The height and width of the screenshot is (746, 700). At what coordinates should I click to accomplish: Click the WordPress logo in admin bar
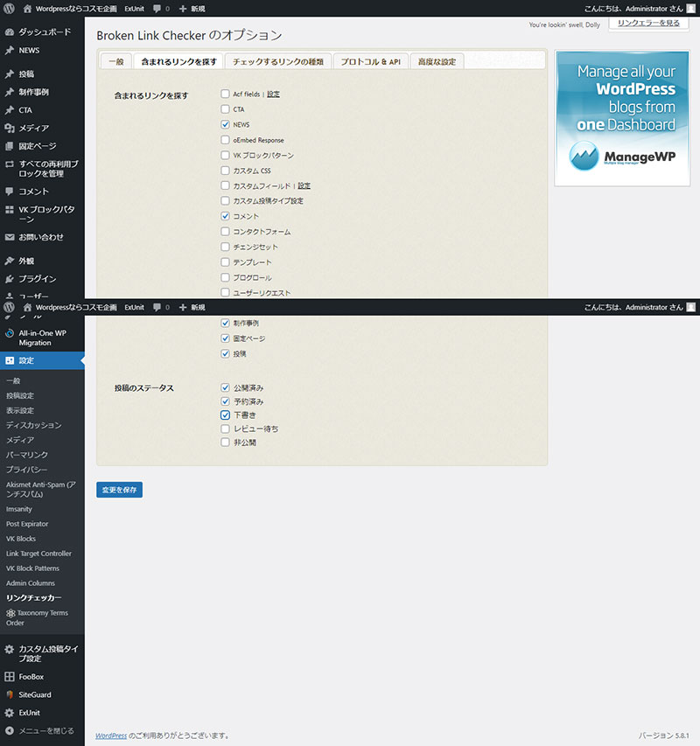[x=10, y=8]
